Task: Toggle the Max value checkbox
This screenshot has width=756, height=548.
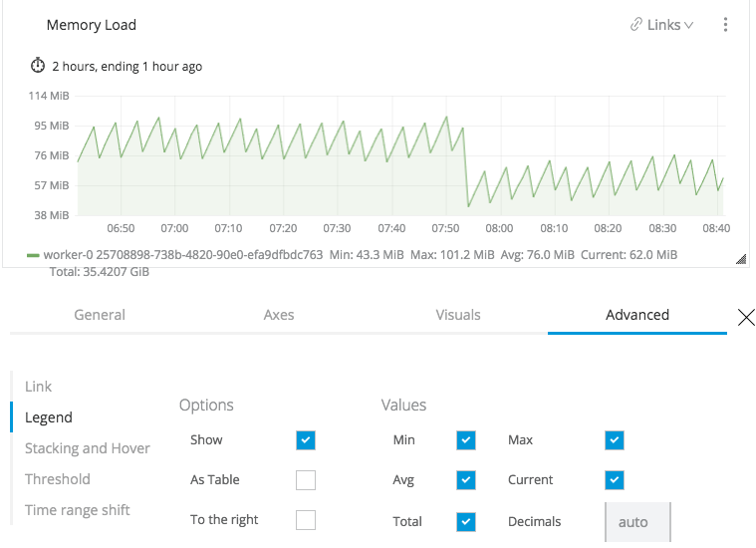Action: point(615,439)
